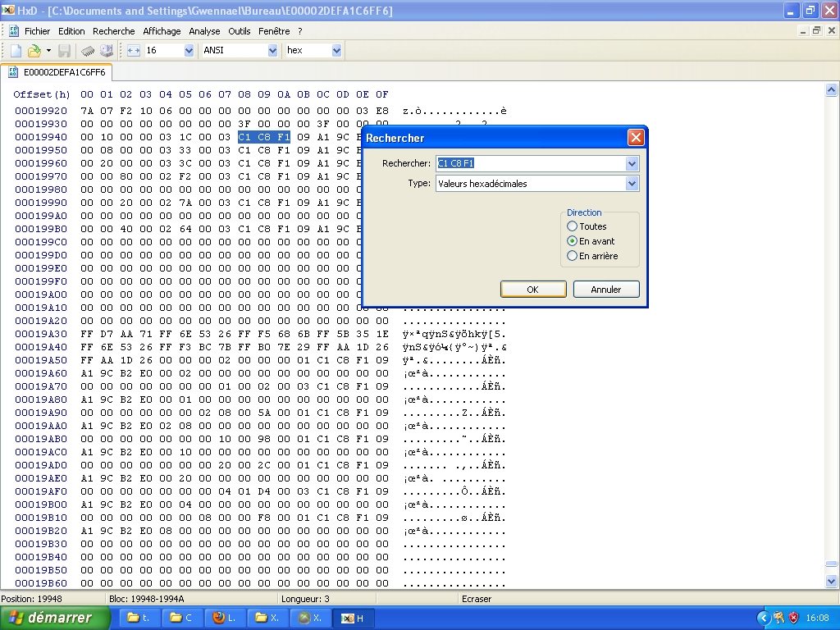Screen dimensions: 840x630
Task: Open the Affichage menu
Action: tap(162, 31)
